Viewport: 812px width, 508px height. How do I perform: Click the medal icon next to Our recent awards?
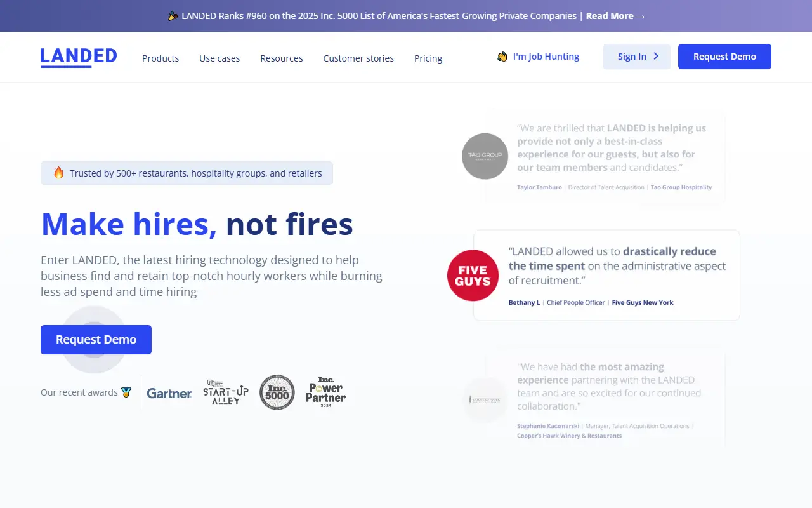[x=126, y=392]
